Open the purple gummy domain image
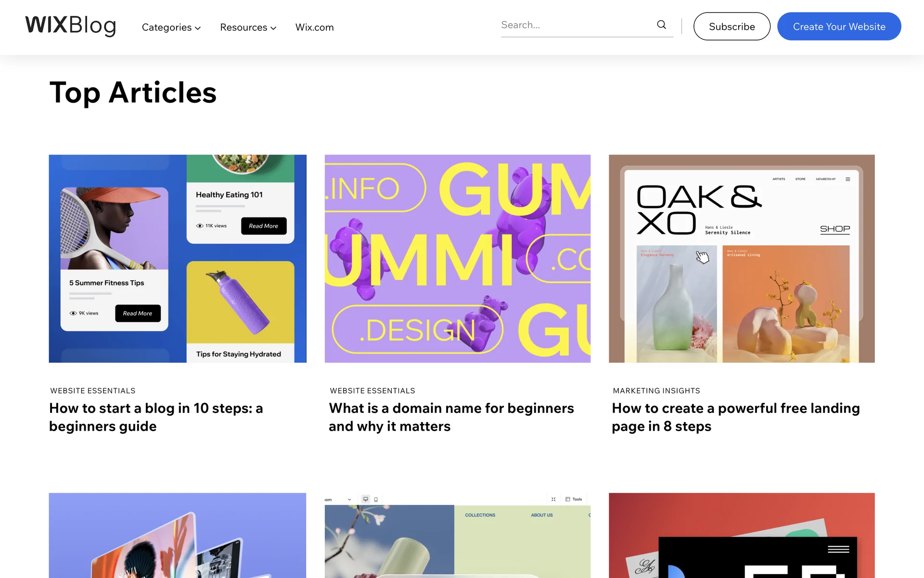 click(x=457, y=259)
